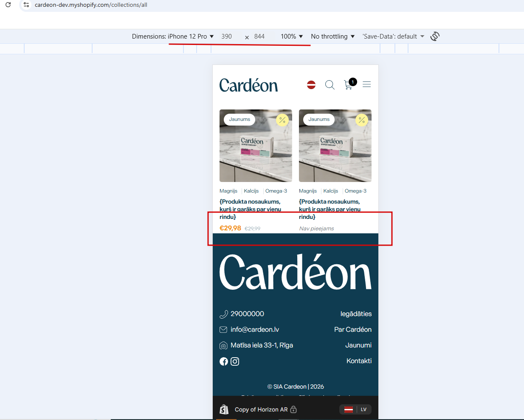524x420 pixels.
Task: Call the number 29000000
Action: [247, 314]
